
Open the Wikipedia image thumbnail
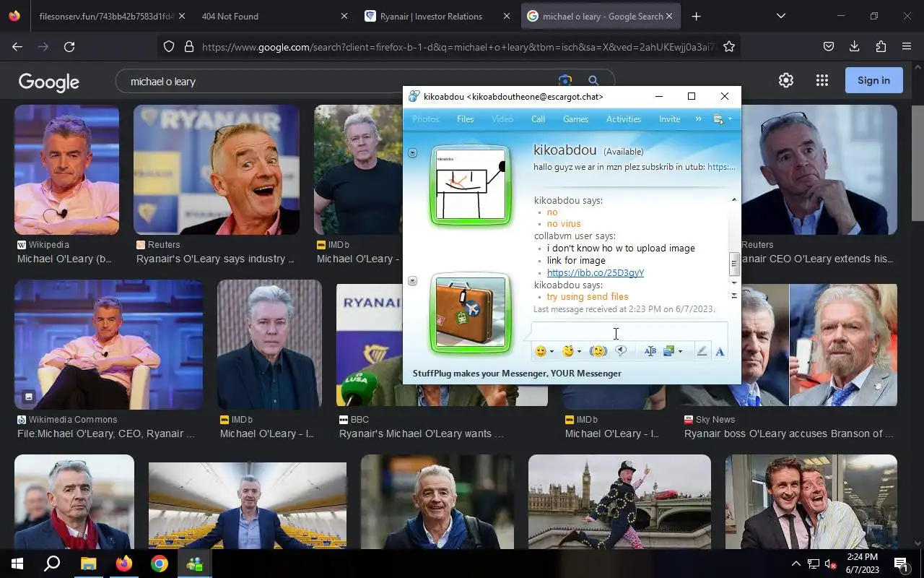66,170
